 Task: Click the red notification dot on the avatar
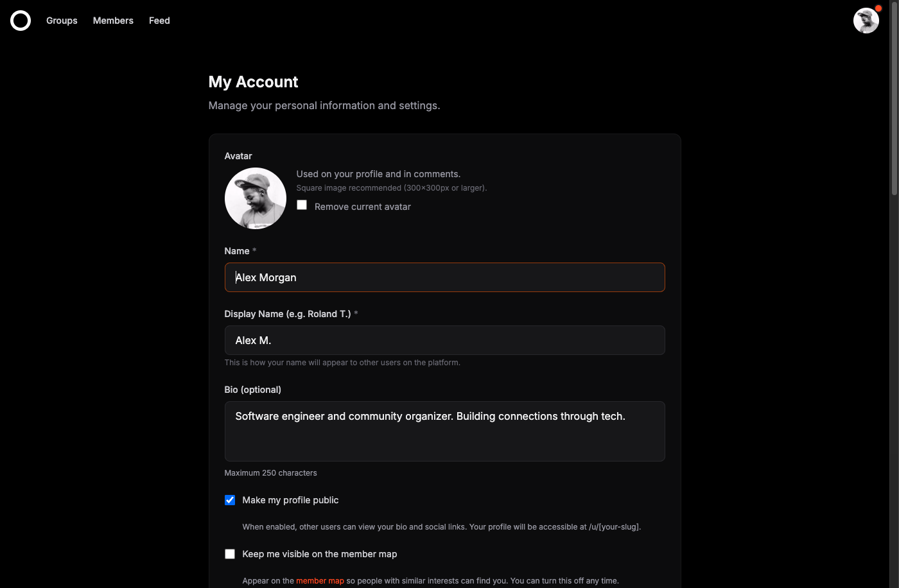(878, 8)
